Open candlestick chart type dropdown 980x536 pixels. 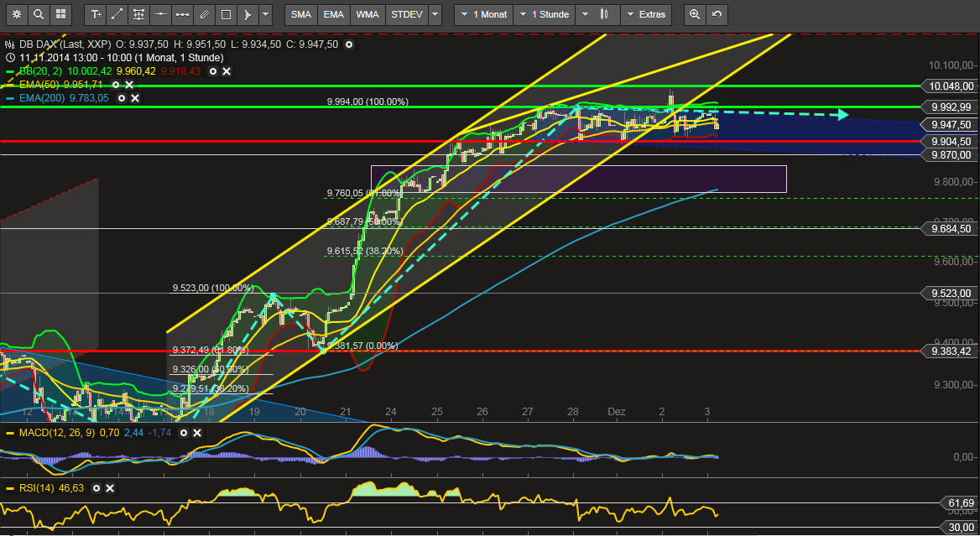[x=598, y=14]
